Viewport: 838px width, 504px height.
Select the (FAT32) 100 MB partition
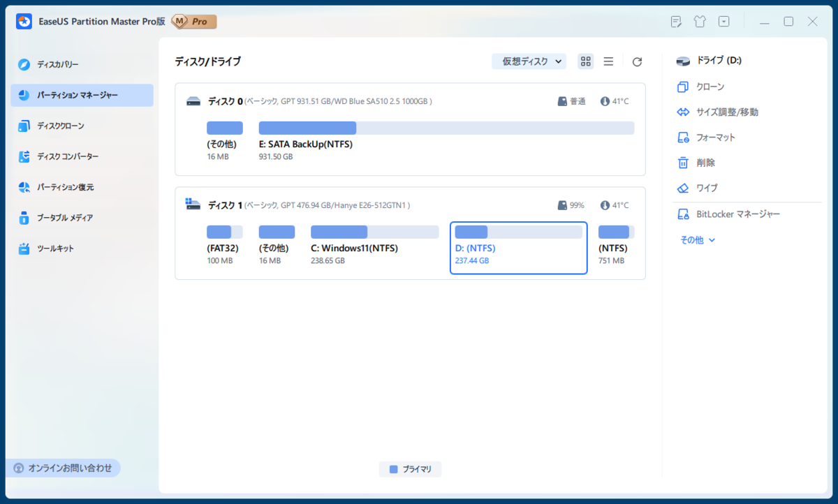point(224,246)
